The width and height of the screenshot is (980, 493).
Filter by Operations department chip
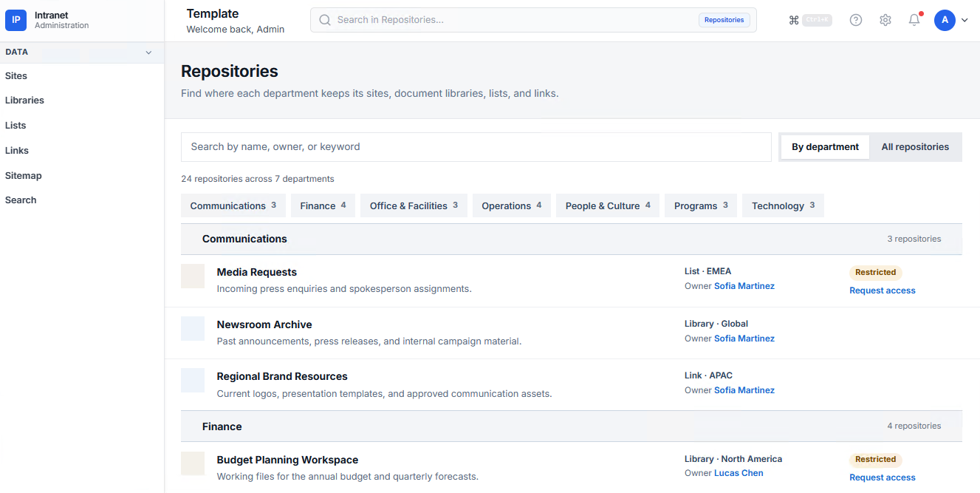coord(512,205)
